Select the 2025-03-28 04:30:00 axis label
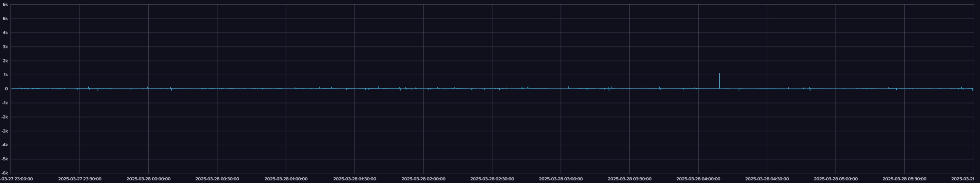The width and height of the screenshot is (980, 183). click(x=767, y=179)
